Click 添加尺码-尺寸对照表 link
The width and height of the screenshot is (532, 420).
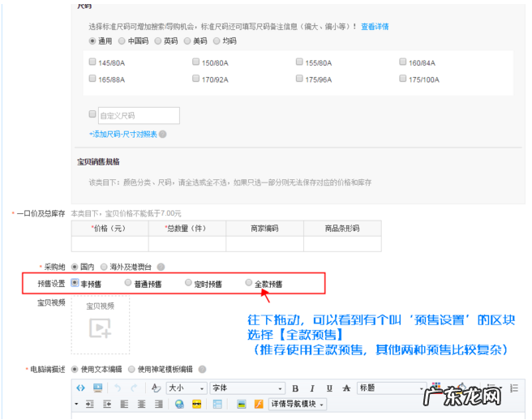coord(123,135)
